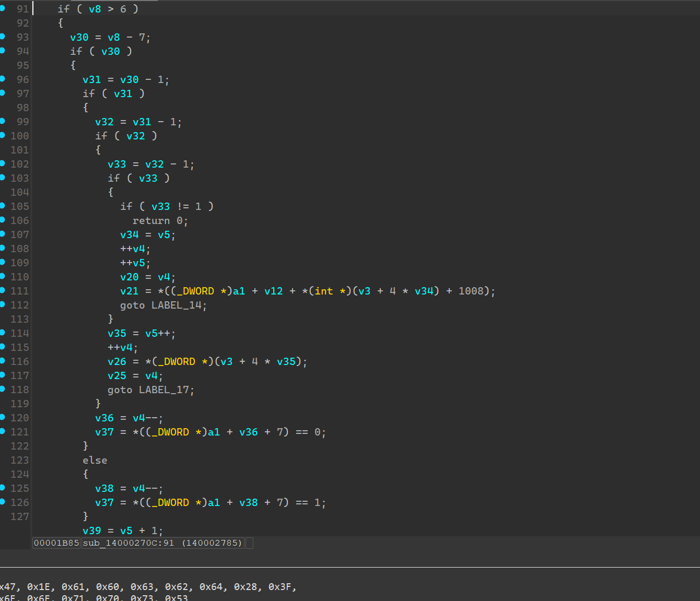
Task: Select 'v35 = v5++;' line
Action: coord(142,333)
